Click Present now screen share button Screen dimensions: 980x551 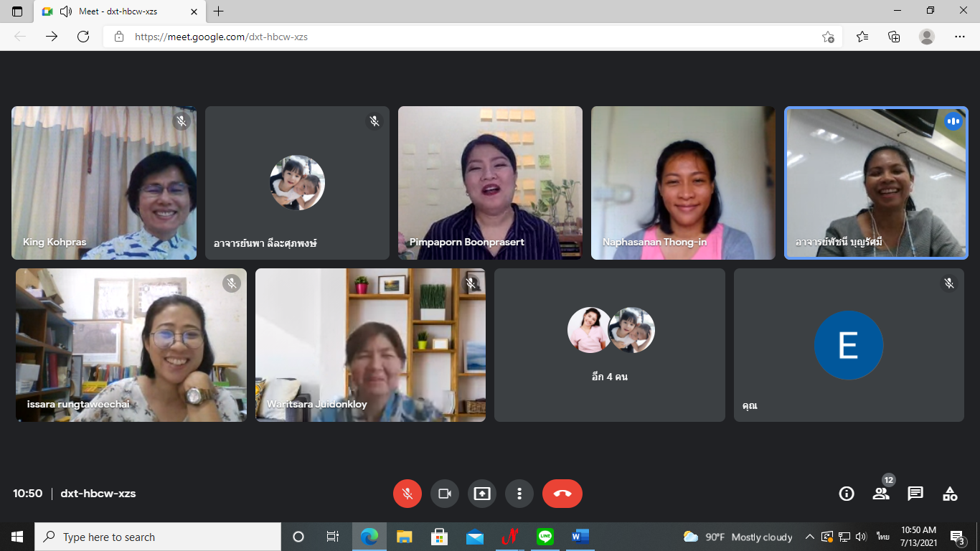pos(482,494)
